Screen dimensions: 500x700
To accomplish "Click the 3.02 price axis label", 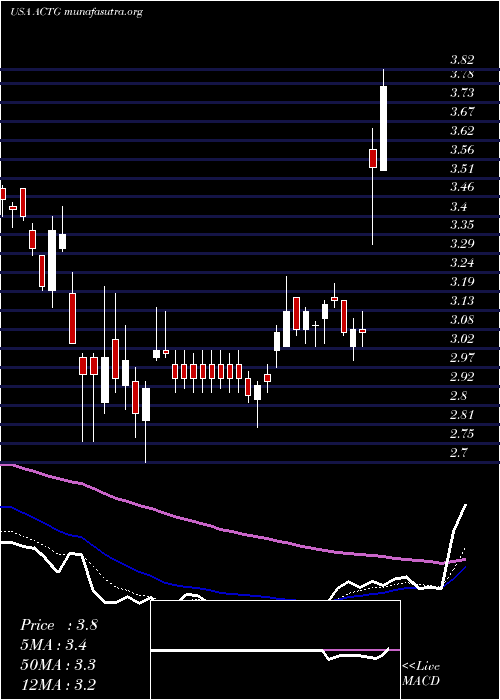I will click(462, 339).
